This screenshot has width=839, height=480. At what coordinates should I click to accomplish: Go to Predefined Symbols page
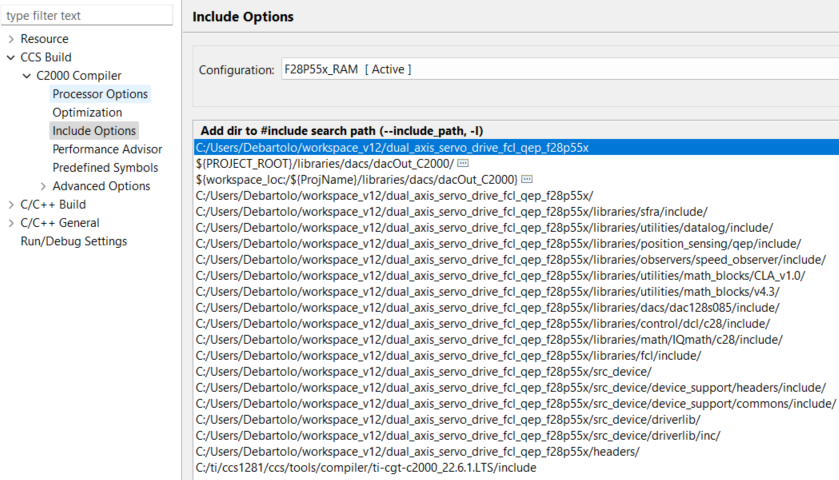tap(105, 168)
